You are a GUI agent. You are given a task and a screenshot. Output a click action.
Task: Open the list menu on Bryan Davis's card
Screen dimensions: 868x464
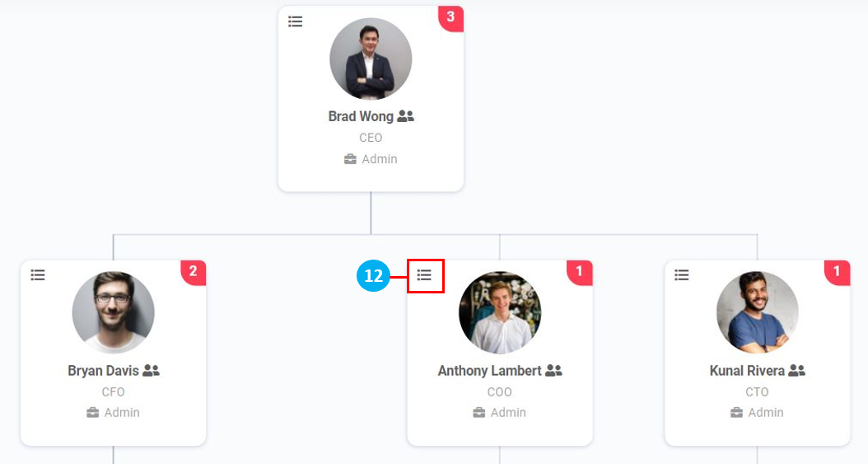(38, 274)
